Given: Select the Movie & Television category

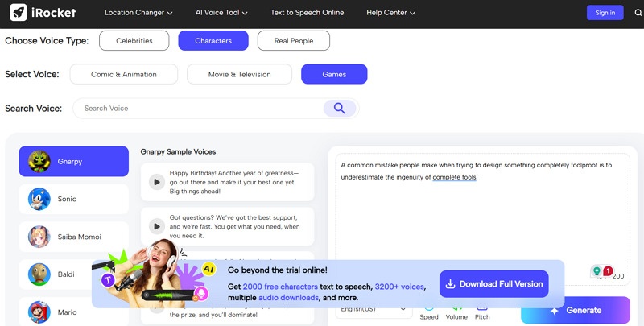Looking at the screenshot, I should click(239, 74).
